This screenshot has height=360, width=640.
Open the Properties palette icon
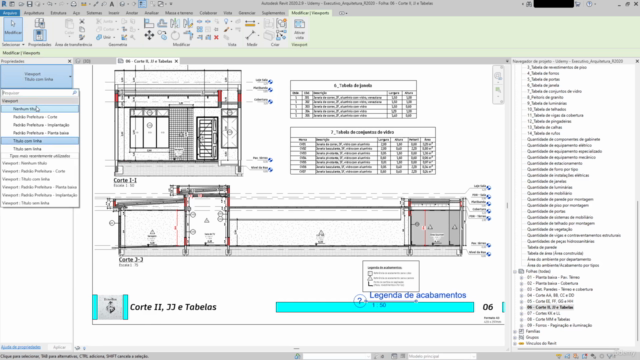[40, 35]
